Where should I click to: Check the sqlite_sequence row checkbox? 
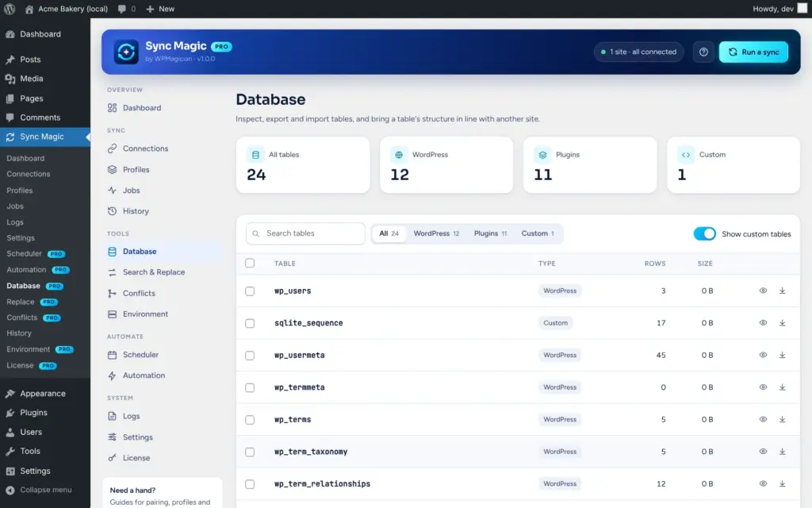[250, 323]
